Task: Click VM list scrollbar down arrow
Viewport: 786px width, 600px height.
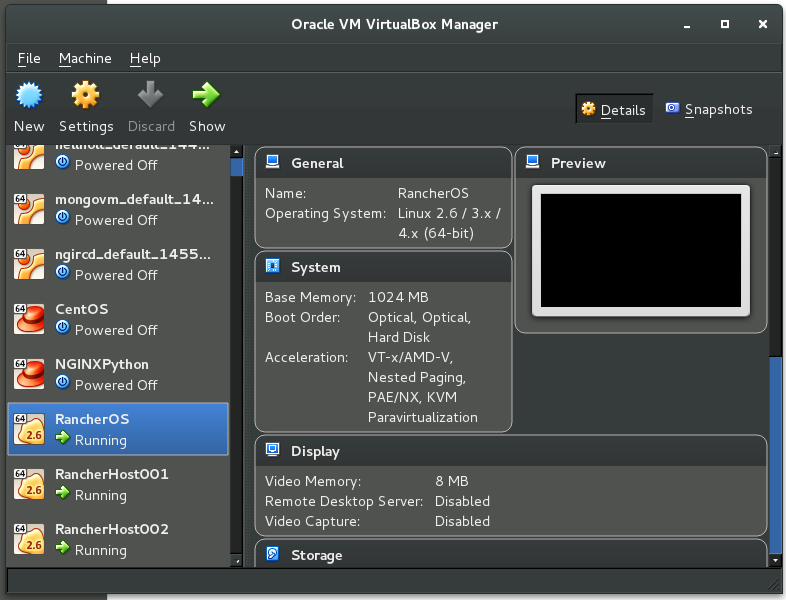Action: [237, 561]
